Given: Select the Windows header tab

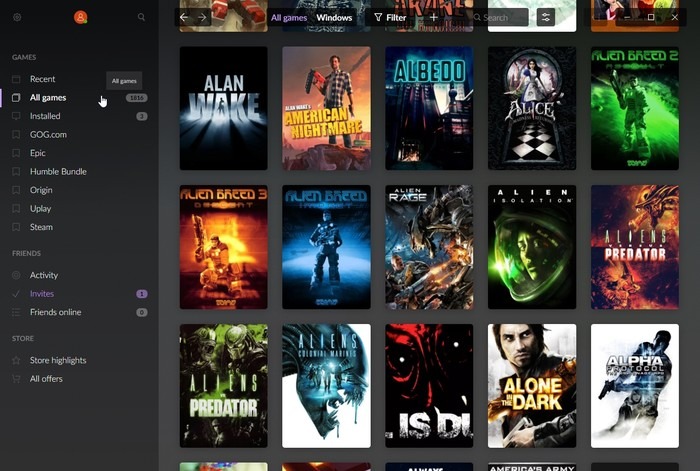Looking at the screenshot, I should pyautogui.click(x=334, y=18).
